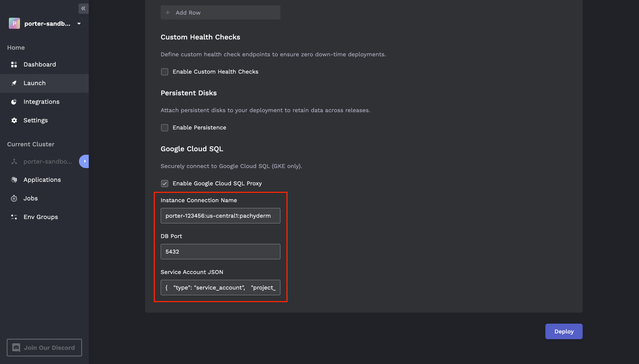The width and height of the screenshot is (639, 364).
Task: Click the porter-sandbox project avatar
Action: coord(14,23)
